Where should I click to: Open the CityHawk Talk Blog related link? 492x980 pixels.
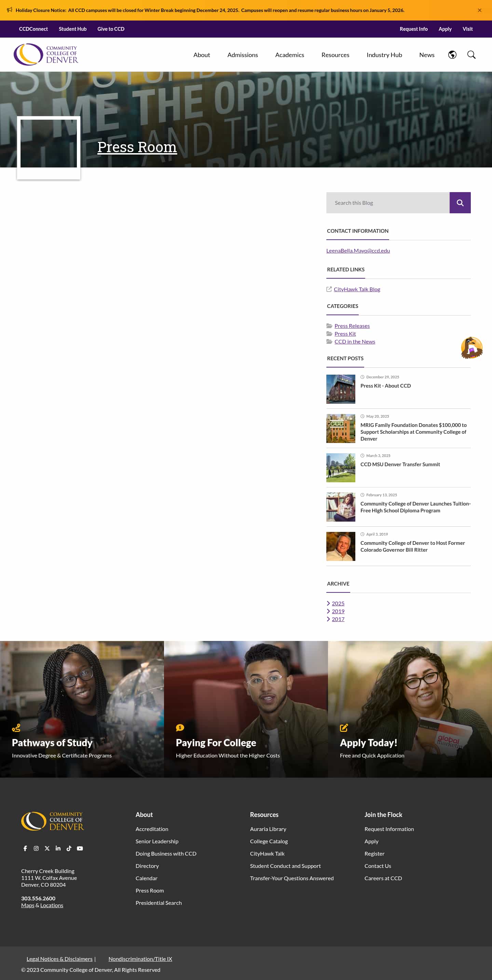[357, 289]
